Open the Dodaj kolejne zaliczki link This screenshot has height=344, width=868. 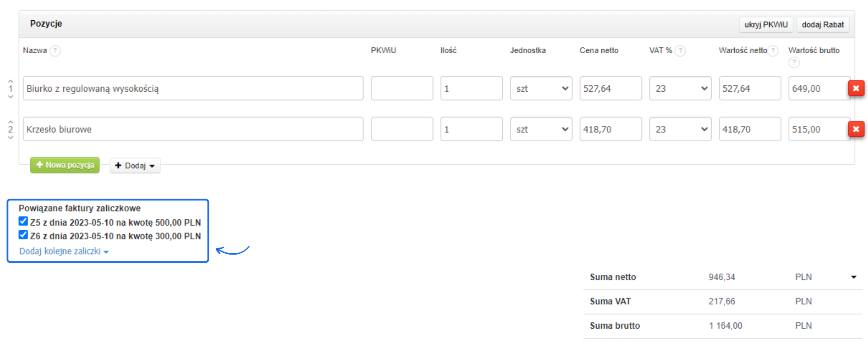63,251
